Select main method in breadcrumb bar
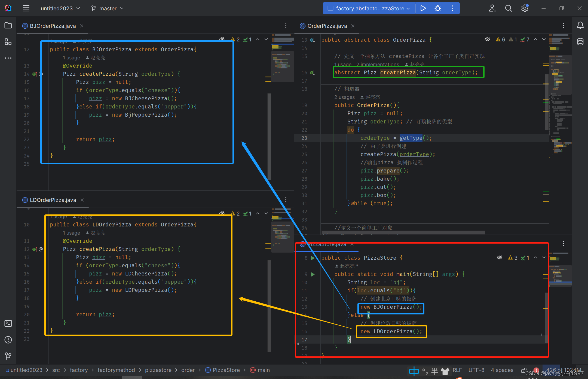The image size is (588, 379). pos(260,370)
